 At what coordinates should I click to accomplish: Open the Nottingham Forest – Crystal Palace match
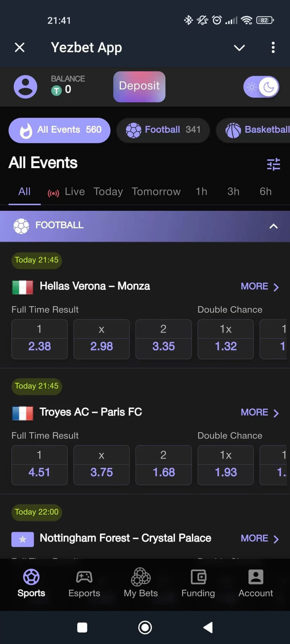[x=125, y=538]
